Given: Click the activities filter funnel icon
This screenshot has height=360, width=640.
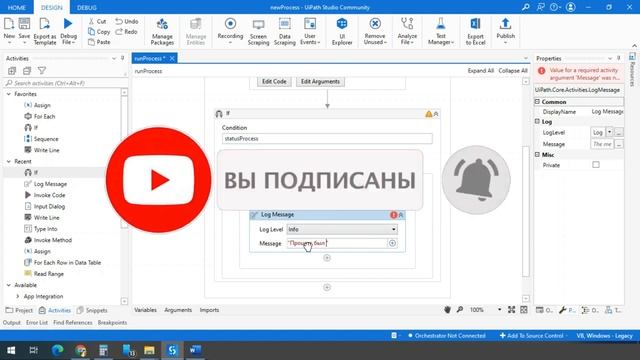Looking at the screenshot, I should (x=42, y=71).
